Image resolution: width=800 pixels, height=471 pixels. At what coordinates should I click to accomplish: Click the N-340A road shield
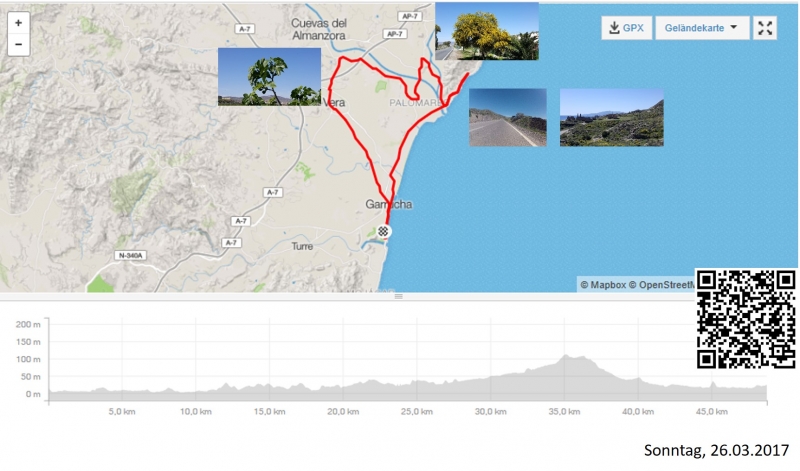point(129,255)
